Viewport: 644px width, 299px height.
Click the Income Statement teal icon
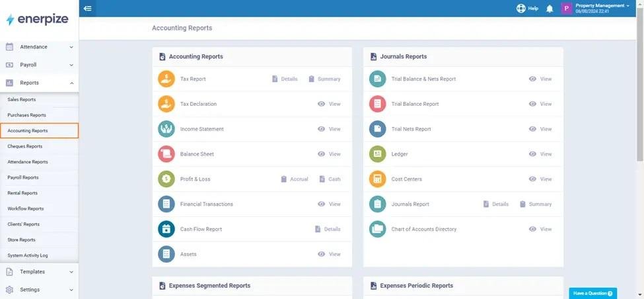tap(166, 129)
